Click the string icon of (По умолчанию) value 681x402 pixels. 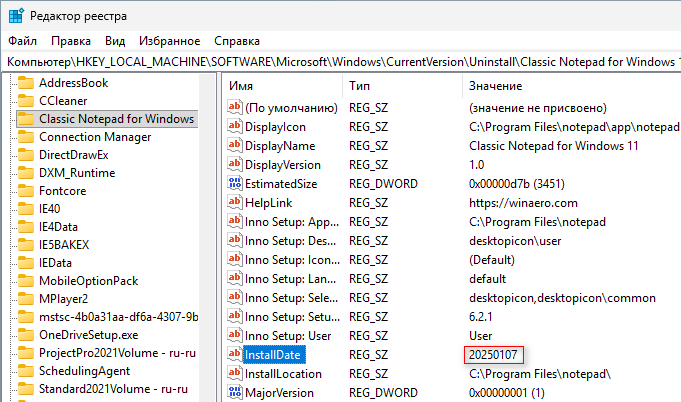(235, 107)
